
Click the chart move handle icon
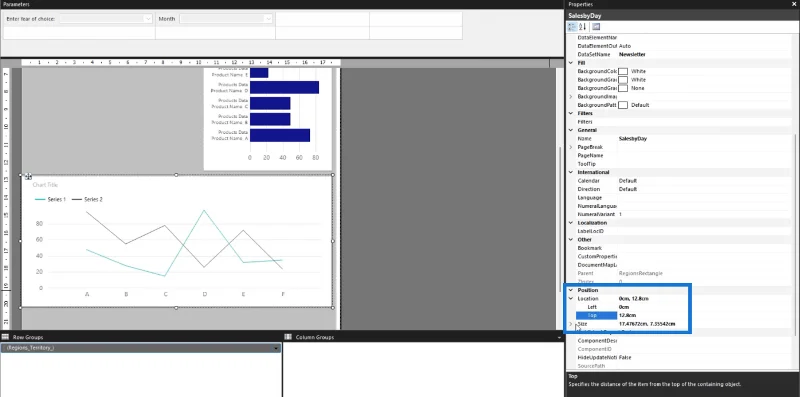(28, 177)
